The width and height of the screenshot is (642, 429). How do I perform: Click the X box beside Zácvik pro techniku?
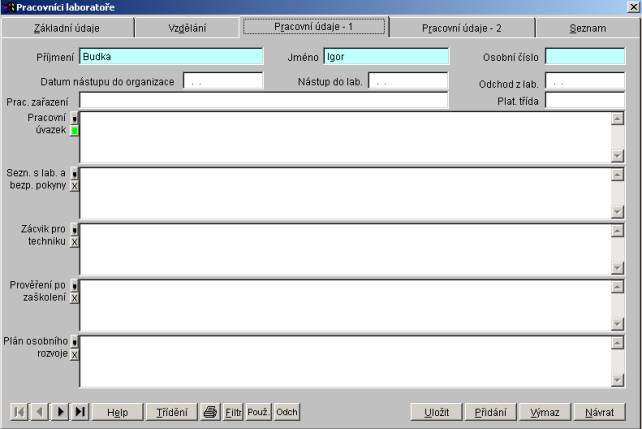point(75,242)
